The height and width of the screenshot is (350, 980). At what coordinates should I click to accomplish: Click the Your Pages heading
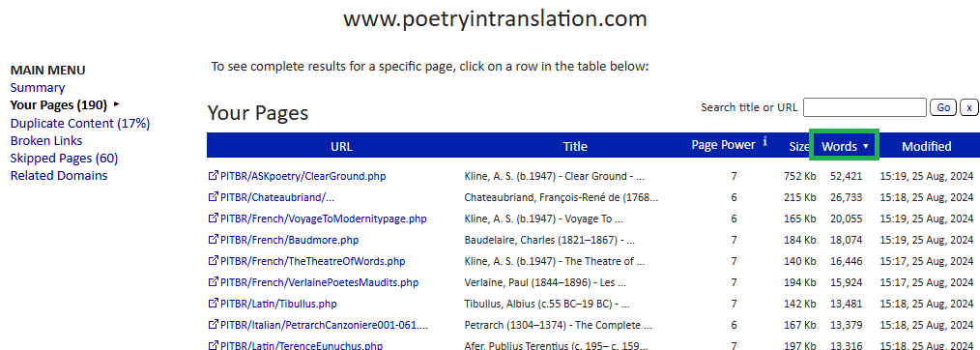click(257, 112)
